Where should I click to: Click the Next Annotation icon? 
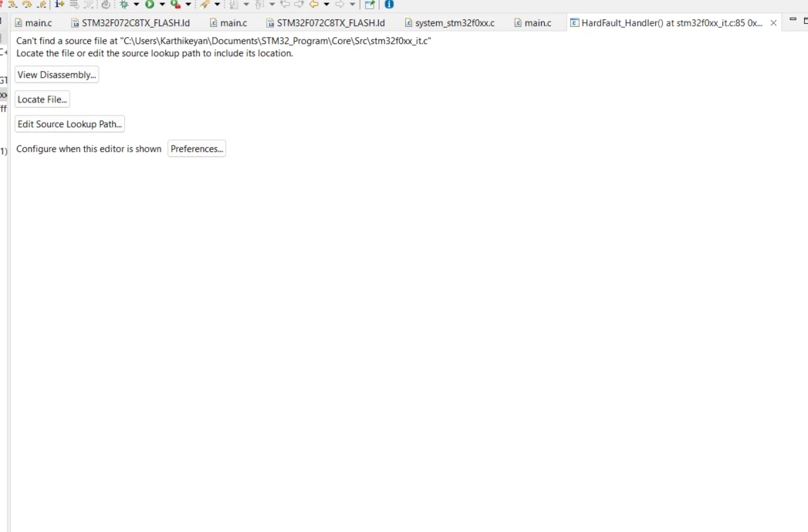pyautogui.click(x=234, y=4)
